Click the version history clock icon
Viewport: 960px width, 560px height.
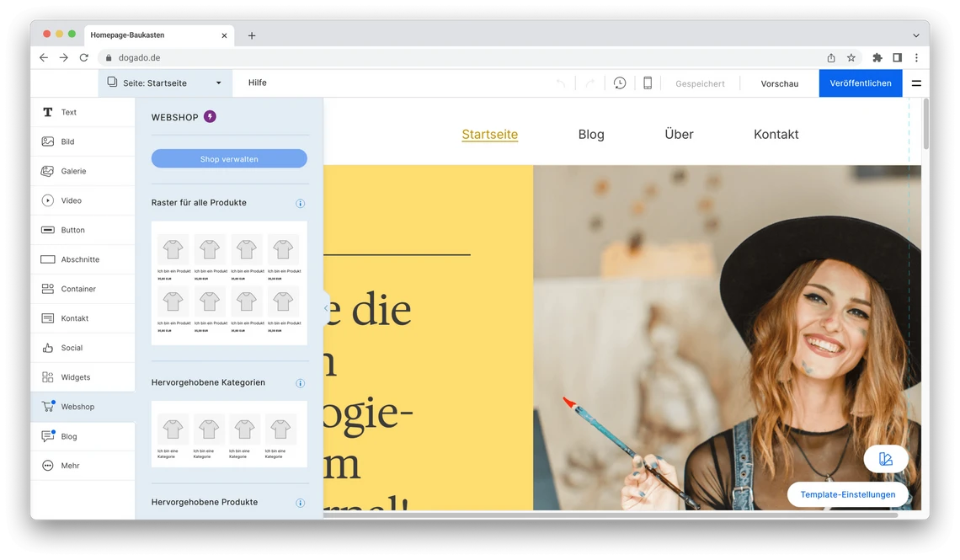[x=620, y=83]
